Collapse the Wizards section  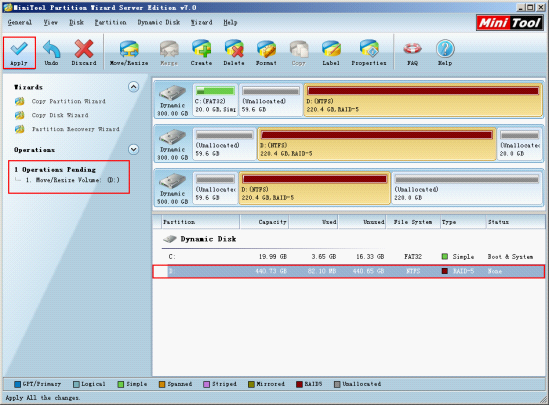click(x=133, y=87)
